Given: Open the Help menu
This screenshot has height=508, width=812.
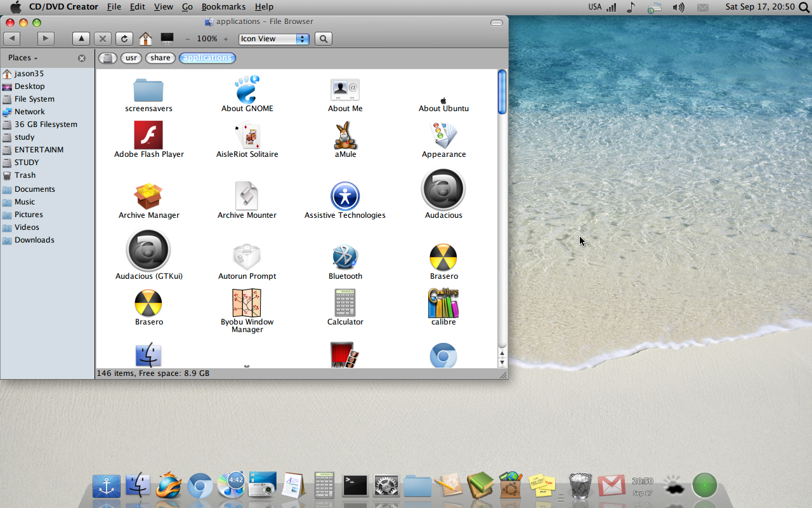Looking at the screenshot, I should (x=264, y=7).
